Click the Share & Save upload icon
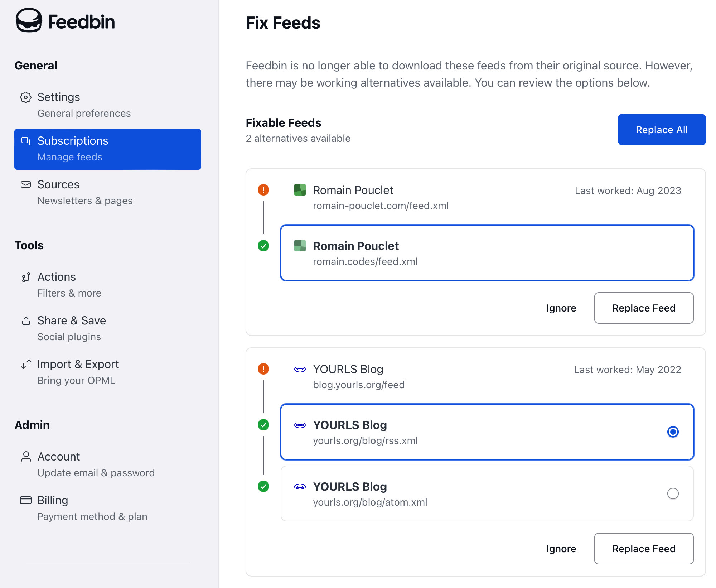This screenshot has width=716, height=588. (25, 321)
